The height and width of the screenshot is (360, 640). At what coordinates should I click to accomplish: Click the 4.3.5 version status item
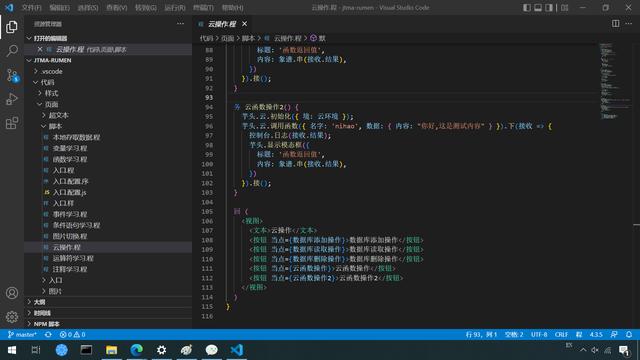[x=596, y=335]
